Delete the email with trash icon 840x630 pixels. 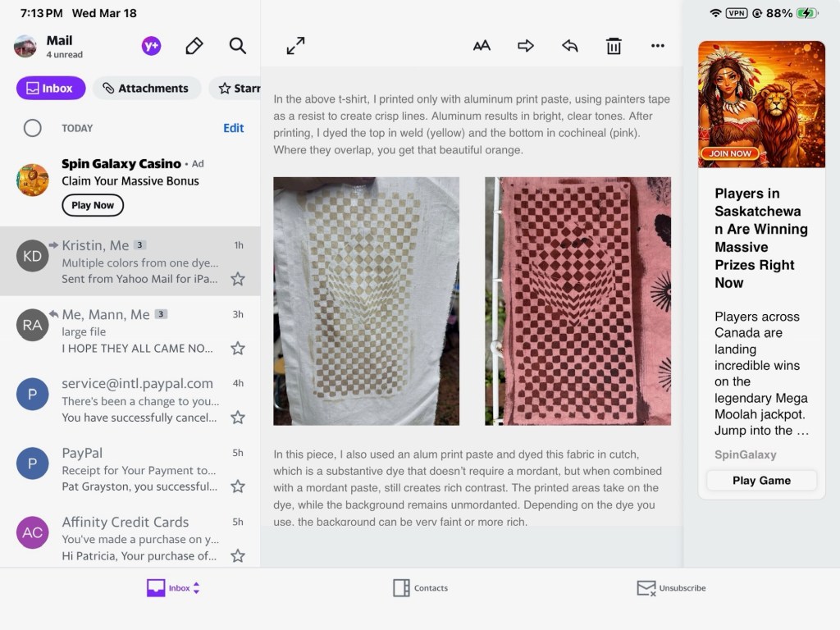[614, 46]
